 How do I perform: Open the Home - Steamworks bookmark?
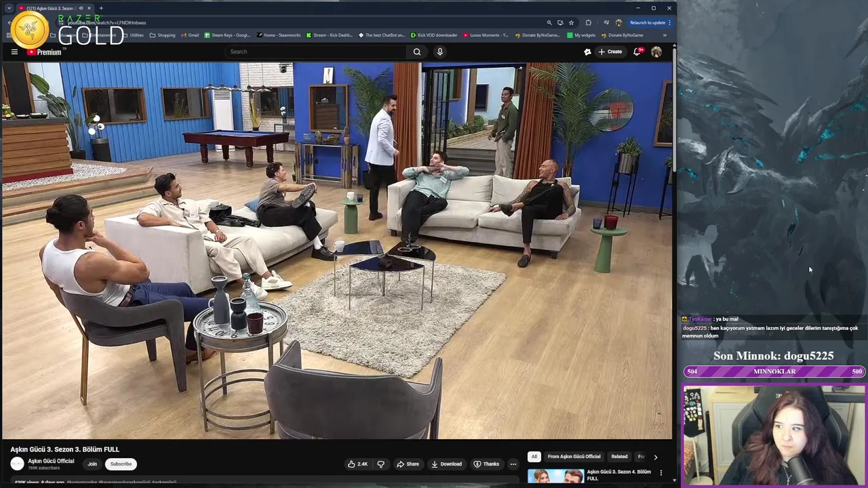pos(279,35)
